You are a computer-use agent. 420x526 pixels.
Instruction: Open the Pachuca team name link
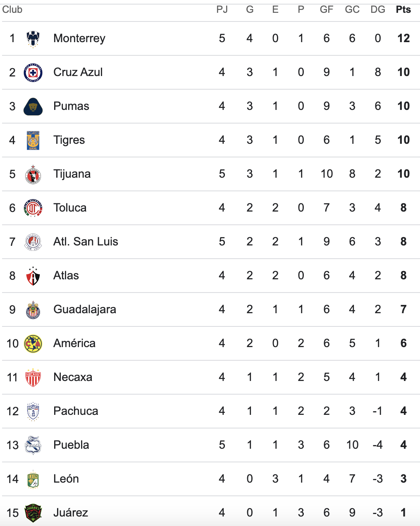click(x=76, y=411)
